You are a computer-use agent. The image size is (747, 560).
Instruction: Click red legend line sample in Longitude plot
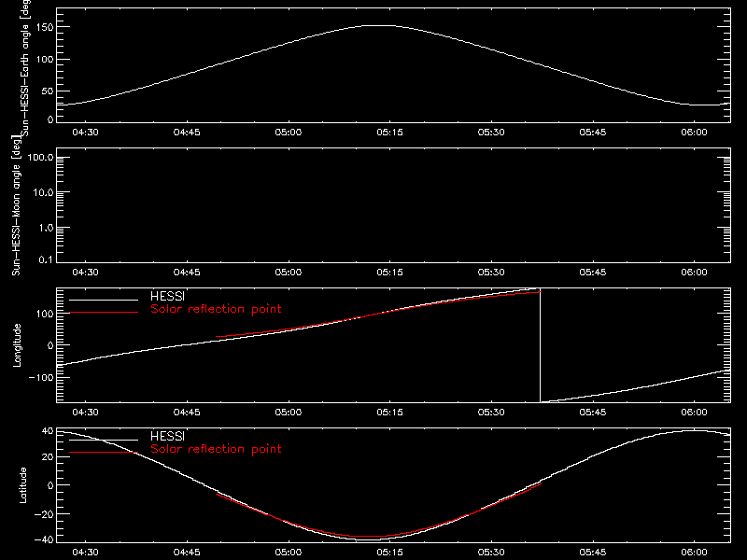click(104, 313)
